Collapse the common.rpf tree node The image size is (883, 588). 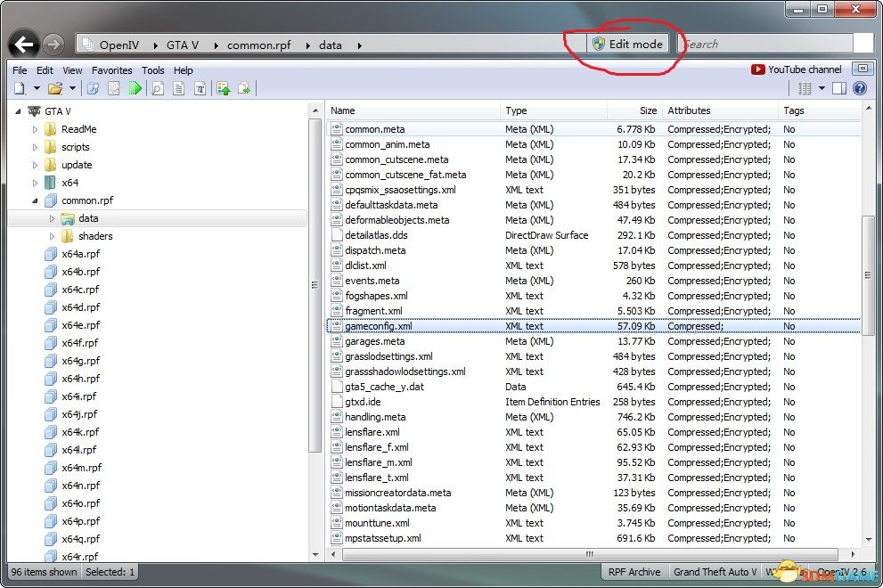coord(35,200)
